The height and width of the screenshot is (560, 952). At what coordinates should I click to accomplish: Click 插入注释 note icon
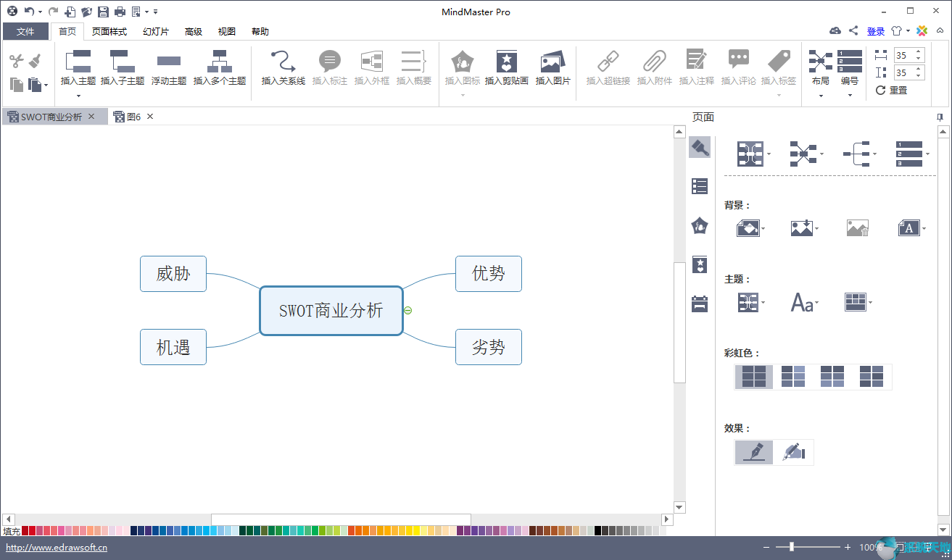click(x=697, y=61)
